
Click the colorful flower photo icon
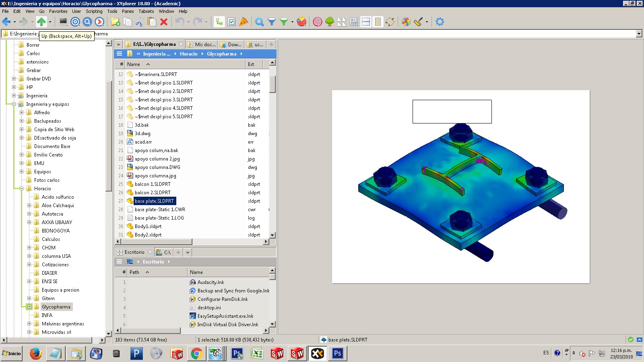pos(406,22)
